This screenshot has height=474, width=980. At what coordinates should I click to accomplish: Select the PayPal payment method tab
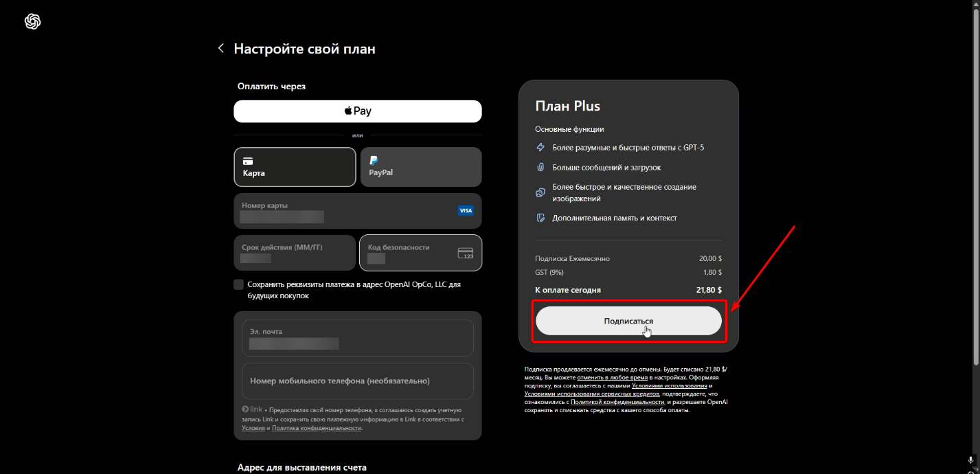pyautogui.click(x=421, y=167)
